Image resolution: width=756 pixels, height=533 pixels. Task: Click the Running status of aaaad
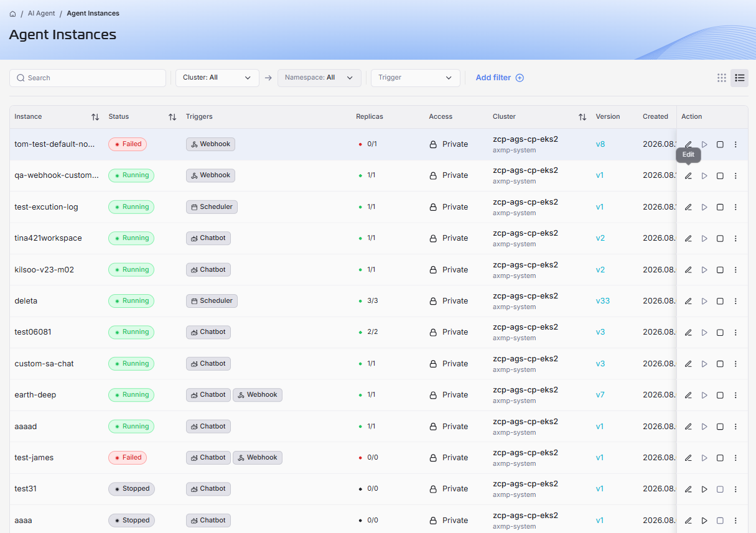[x=131, y=426]
